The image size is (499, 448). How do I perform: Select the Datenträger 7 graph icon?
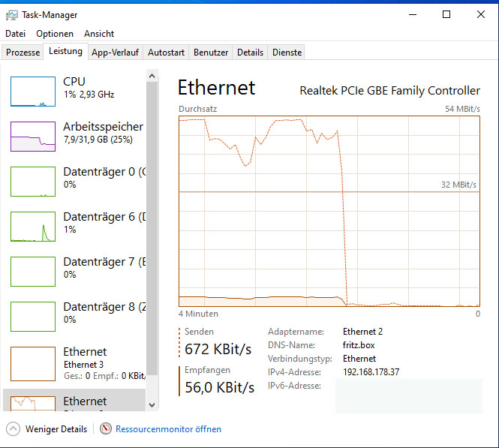point(33,271)
